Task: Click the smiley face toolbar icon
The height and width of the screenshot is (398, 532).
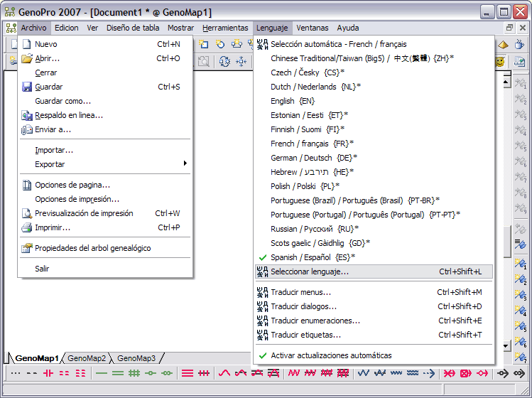Action: tap(500, 62)
